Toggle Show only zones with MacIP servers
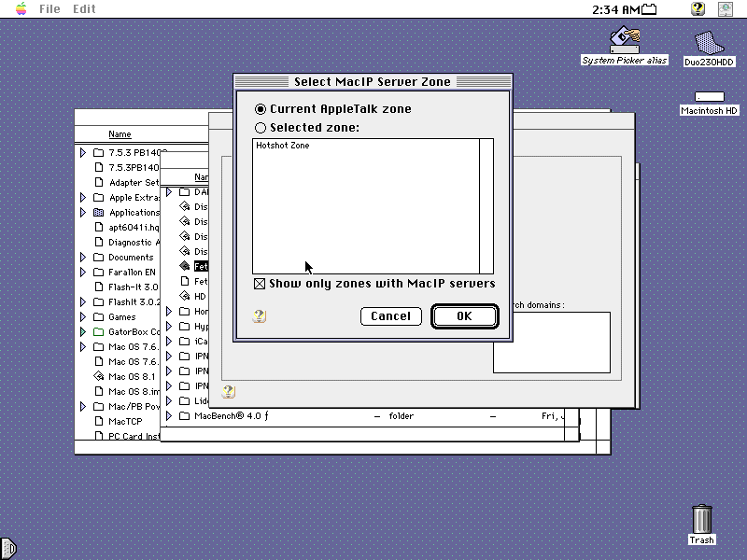 [x=260, y=284]
